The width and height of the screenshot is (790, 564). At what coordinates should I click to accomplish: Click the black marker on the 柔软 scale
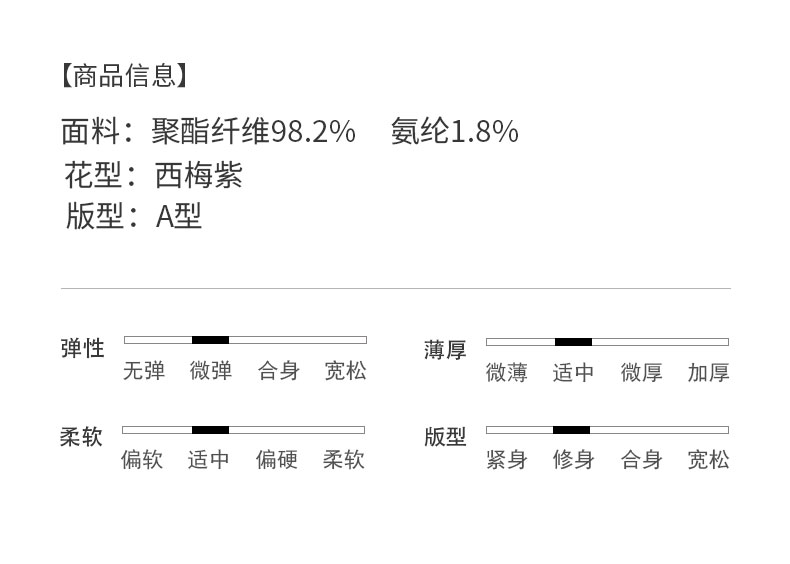pos(210,430)
